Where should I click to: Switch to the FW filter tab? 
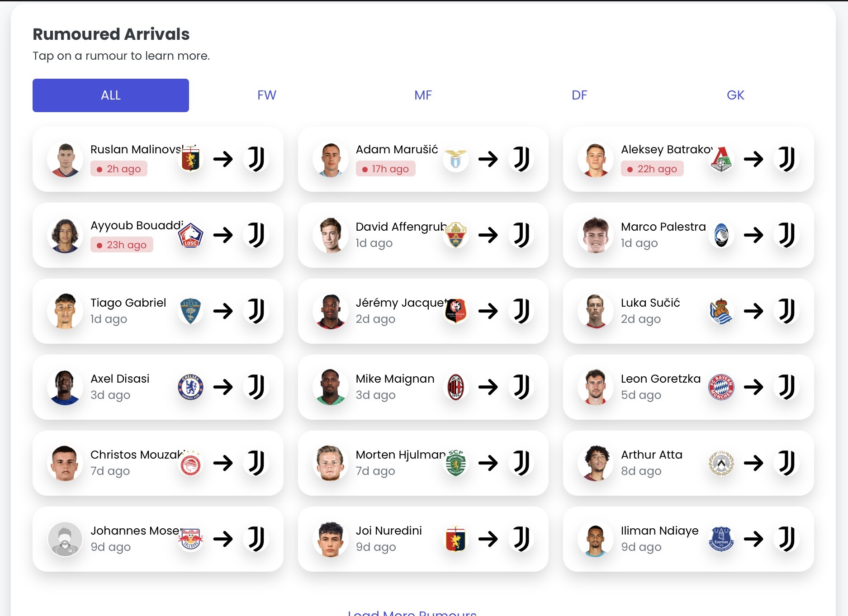(267, 95)
